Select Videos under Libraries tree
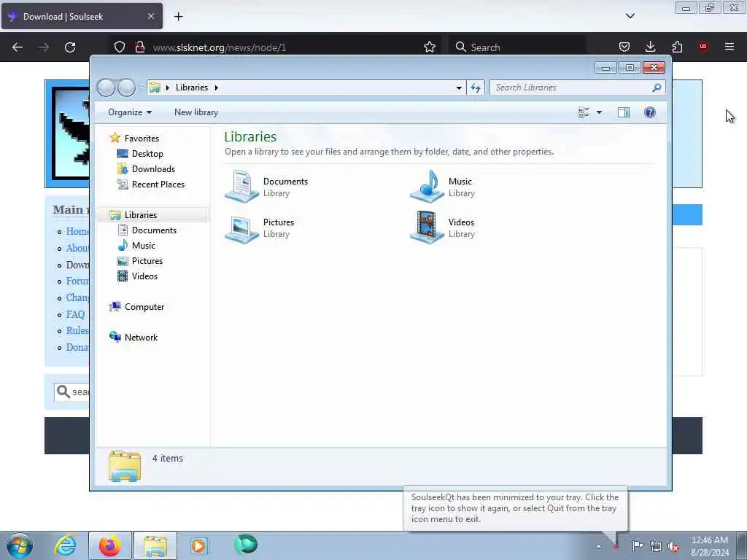Viewport: 747px width, 560px height. pyautogui.click(x=144, y=276)
